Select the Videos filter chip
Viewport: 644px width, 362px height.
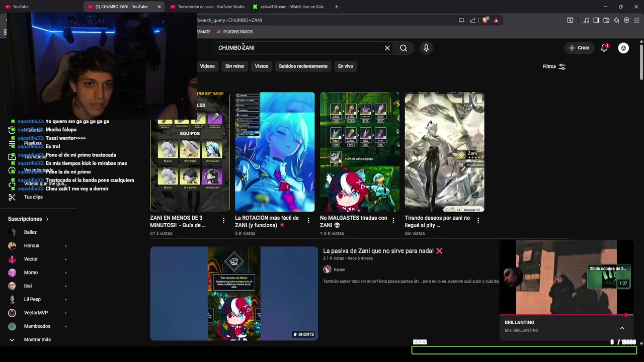click(x=207, y=66)
